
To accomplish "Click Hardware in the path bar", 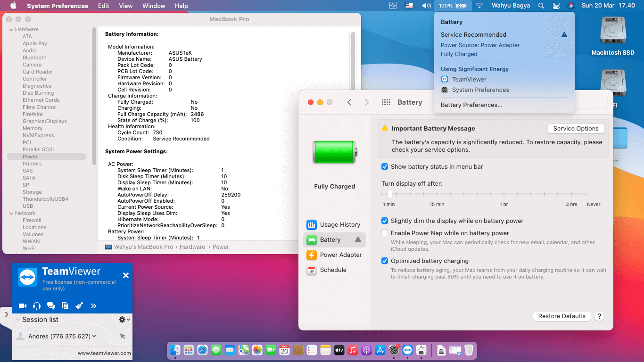I will click(x=192, y=247).
